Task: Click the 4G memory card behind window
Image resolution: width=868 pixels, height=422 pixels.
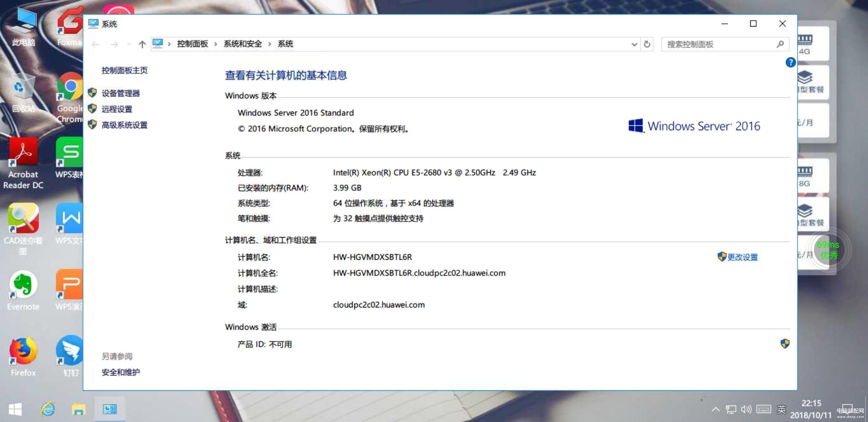Action: [x=813, y=43]
